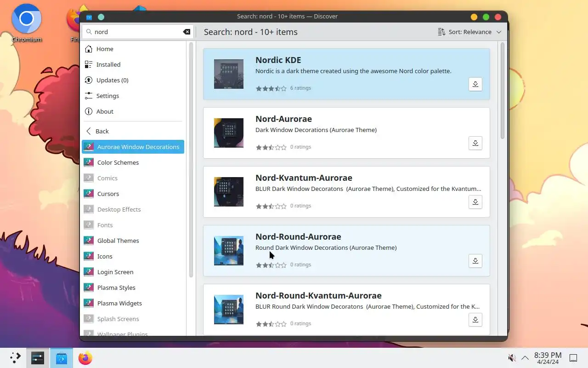Open Discover Settings page
Image resolution: width=588 pixels, height=368 pixels.
[x=133, y=96]
